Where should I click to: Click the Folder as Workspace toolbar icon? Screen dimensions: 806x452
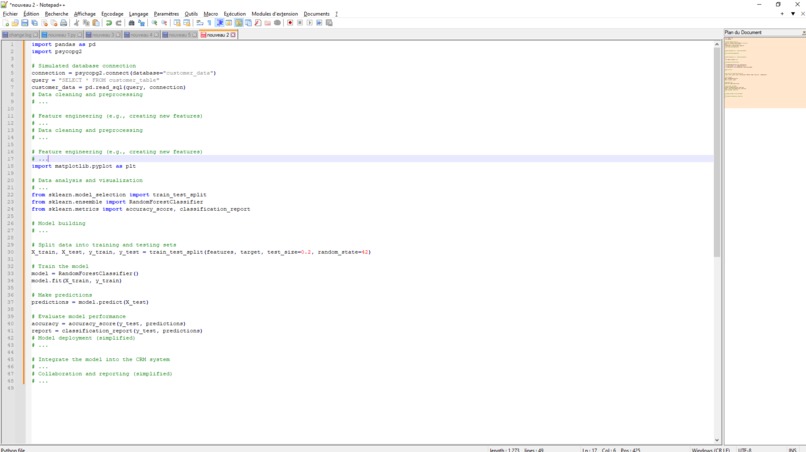pyautogui.click(x=267, y=23)
